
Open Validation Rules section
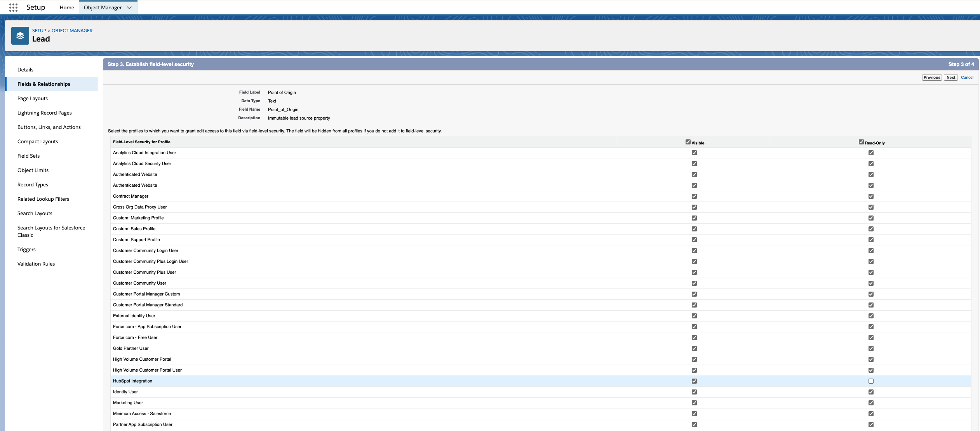tap(36, 263)
